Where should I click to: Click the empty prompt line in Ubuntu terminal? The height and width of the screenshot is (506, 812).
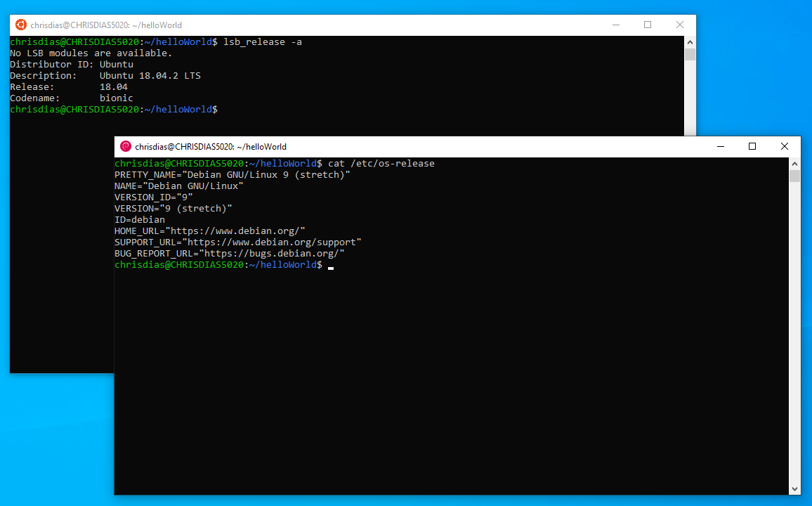[281, 110]
